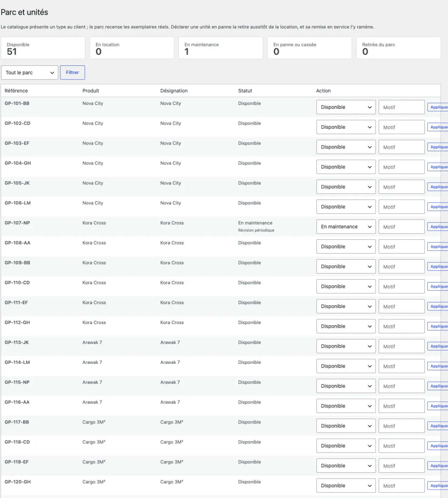The height and width of the screenshot is (498, 448).
Task: Apply the status change for GP-104-GH
Action: [x=438, y=167]
